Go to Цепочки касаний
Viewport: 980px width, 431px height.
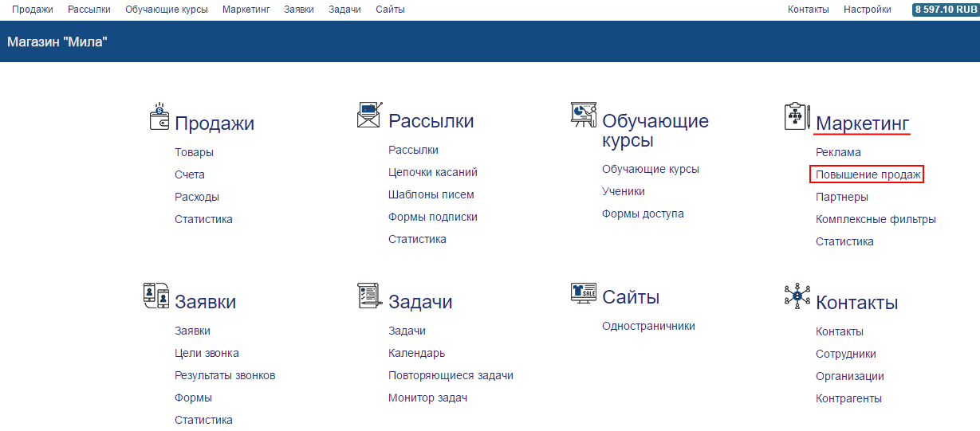tap(433, 172)
